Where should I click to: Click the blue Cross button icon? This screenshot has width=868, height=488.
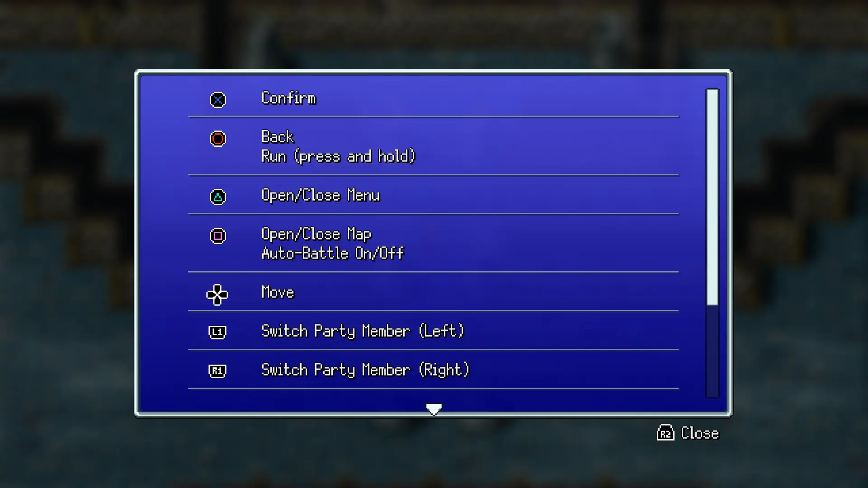pyautogui.click(x=217, y=99)
